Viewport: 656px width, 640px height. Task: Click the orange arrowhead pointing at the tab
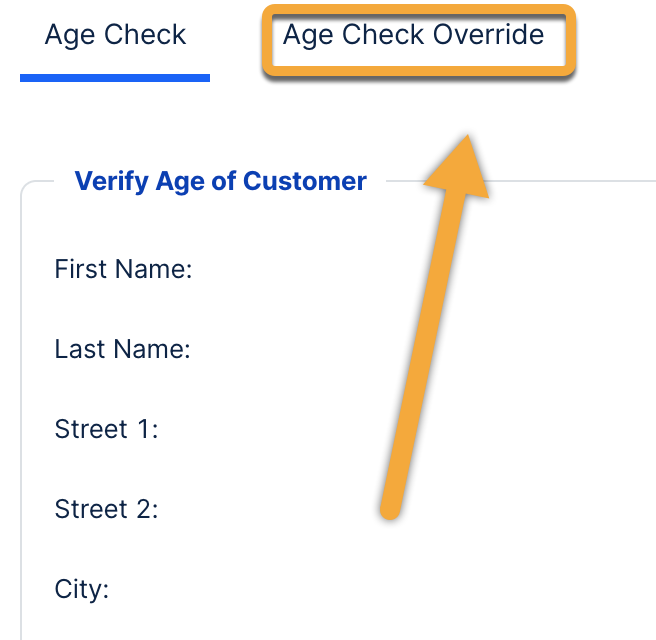tap(461, 170)
